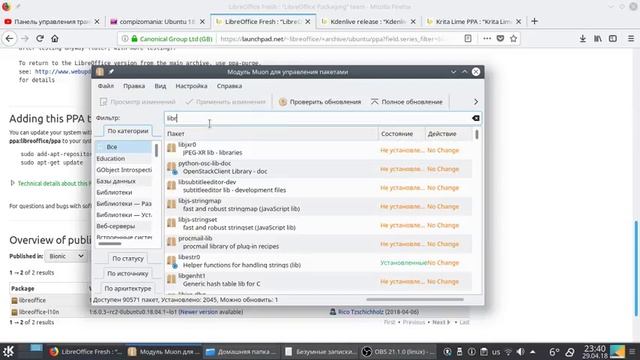Image resolution: width=640 pixels, height=360 pixels.
Task: Click Проверить обновления in Muon toolbar
Action: click(x=320, y=102)
